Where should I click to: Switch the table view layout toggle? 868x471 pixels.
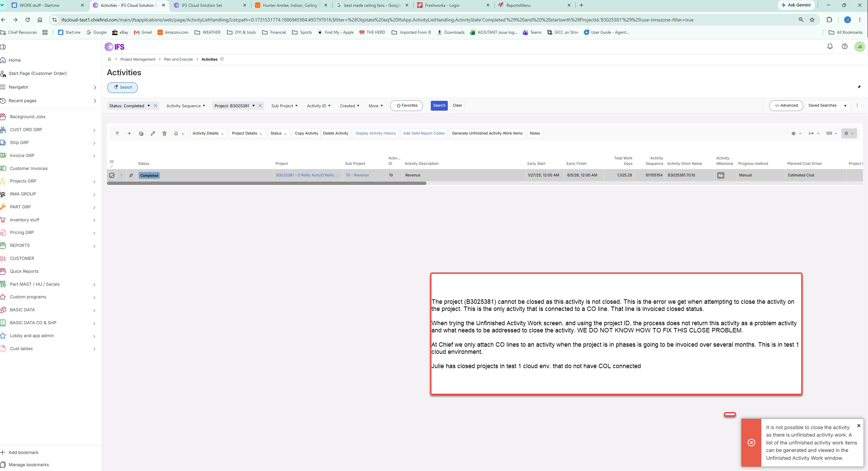click(849, 134)
